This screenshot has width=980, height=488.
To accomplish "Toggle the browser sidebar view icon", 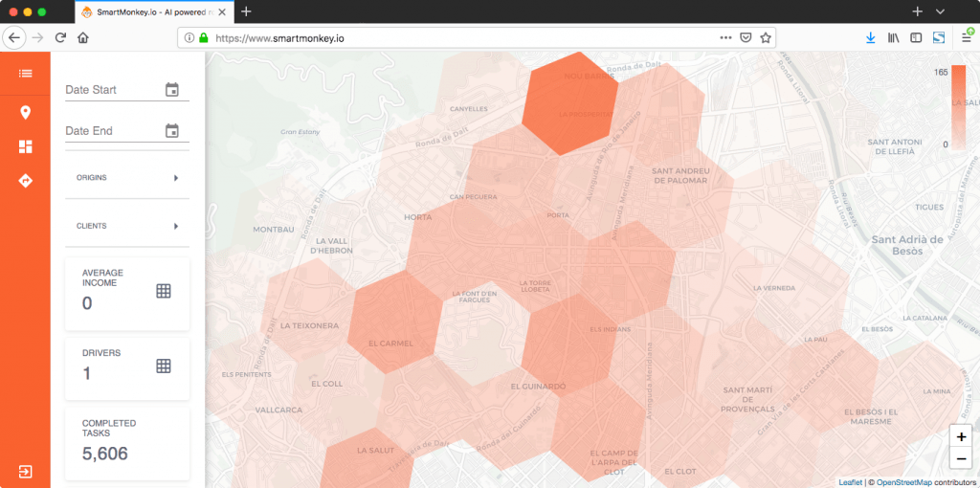I will 916,37.
